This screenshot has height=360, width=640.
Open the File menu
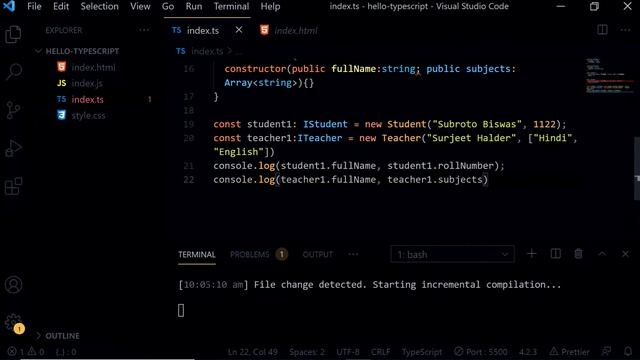click(x=34, y=7)
